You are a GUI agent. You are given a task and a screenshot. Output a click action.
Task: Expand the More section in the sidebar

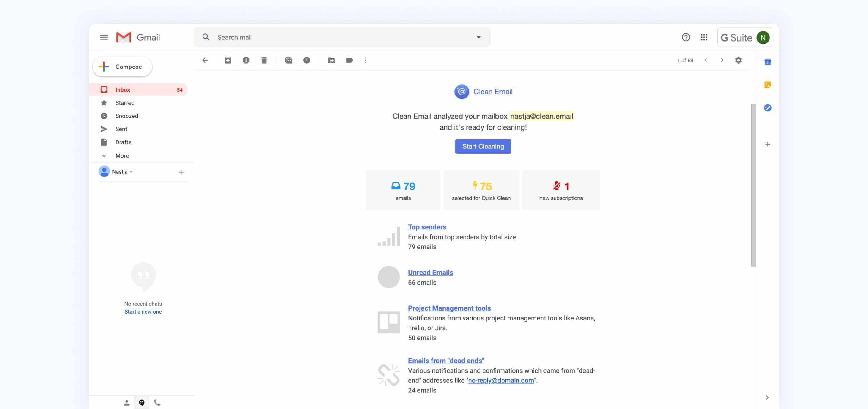coord(122,155)
